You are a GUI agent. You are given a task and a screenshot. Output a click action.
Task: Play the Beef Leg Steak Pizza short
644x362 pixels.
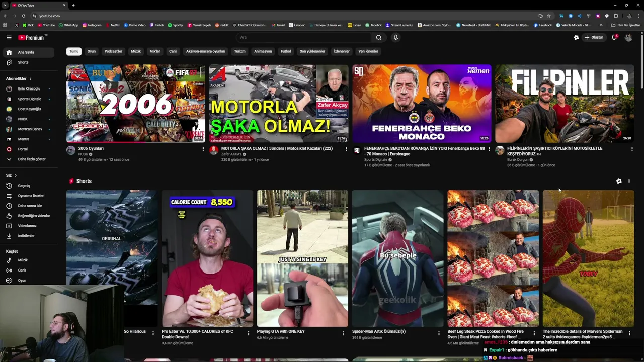click(x=493, y=258)
